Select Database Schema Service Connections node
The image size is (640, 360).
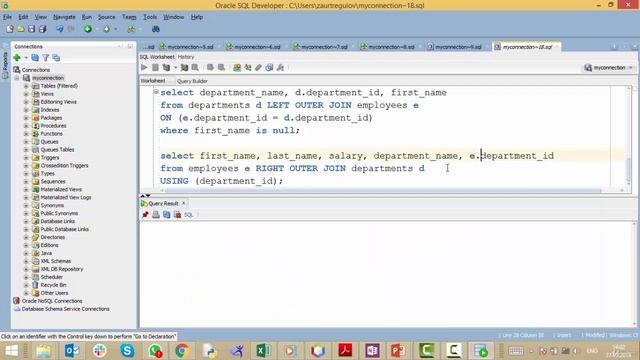click(65, 309)
